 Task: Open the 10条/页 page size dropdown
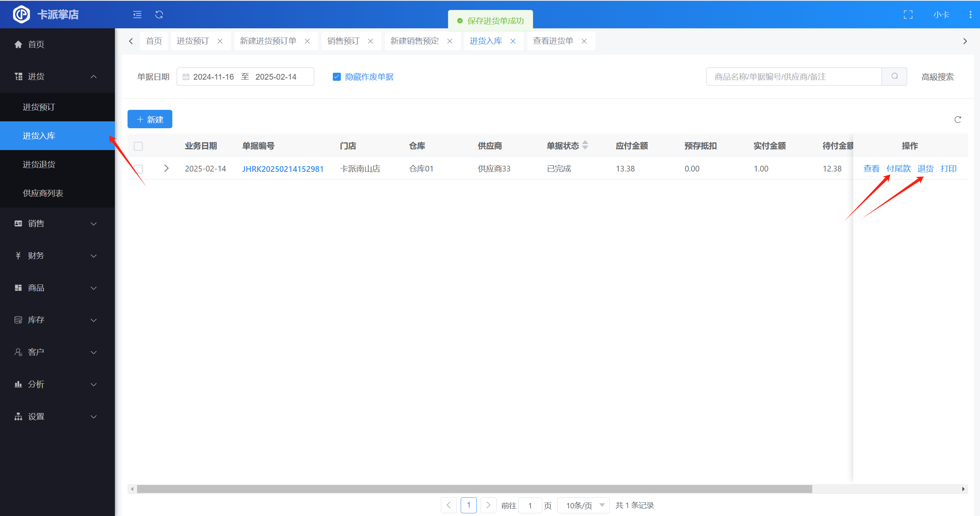(x=583, y=505)
